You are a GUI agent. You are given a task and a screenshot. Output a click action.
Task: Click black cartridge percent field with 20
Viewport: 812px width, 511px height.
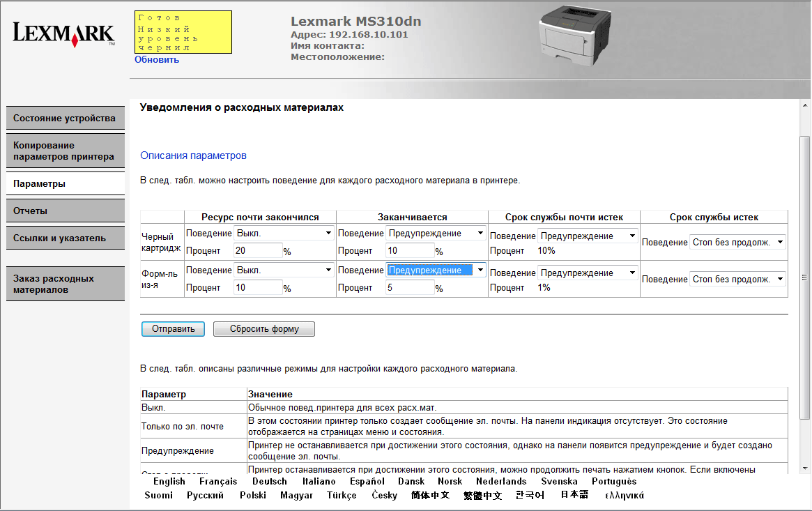[258, 250]
